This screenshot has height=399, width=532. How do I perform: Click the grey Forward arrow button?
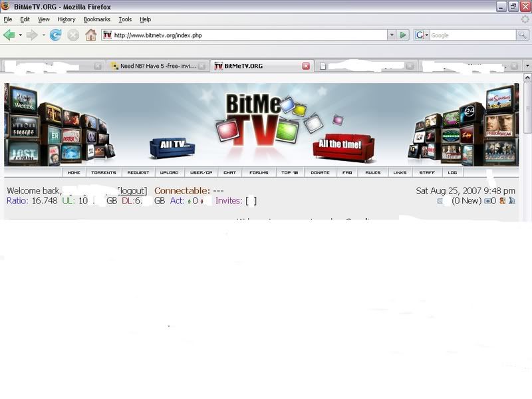pos(32,35)
